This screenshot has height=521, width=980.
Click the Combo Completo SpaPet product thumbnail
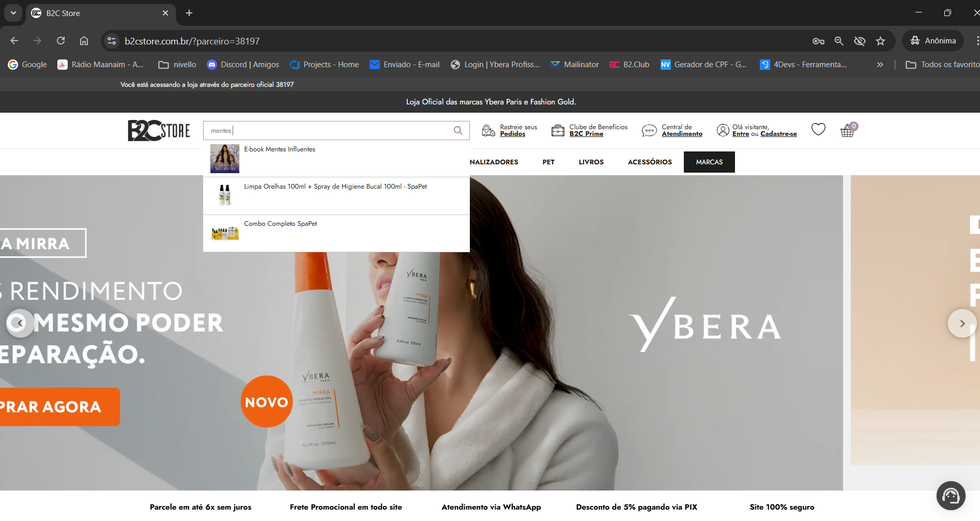click(x=225, y=233)
